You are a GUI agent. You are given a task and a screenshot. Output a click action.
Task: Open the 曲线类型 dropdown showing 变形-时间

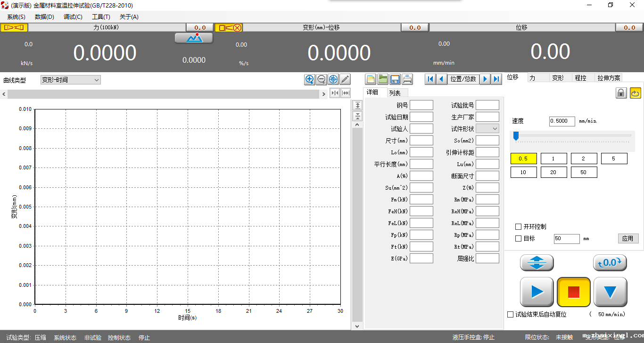pyautogui.click(x=71, y=80)
